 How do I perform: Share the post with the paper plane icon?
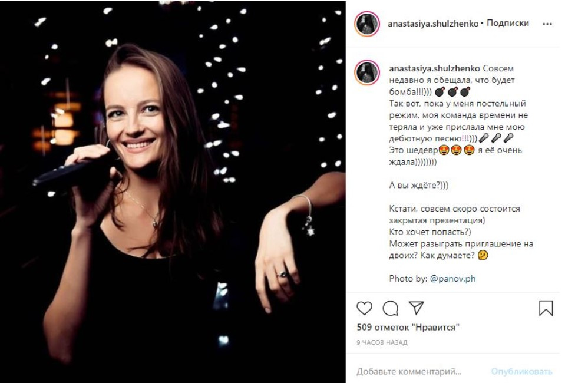pos(416,308)
